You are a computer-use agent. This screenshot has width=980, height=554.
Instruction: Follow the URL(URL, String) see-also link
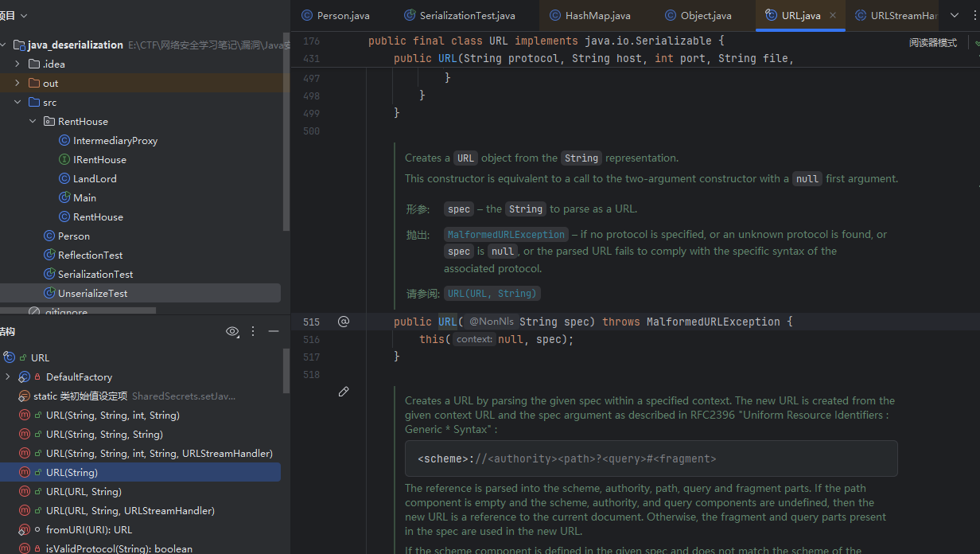click(x=492, y=294)
